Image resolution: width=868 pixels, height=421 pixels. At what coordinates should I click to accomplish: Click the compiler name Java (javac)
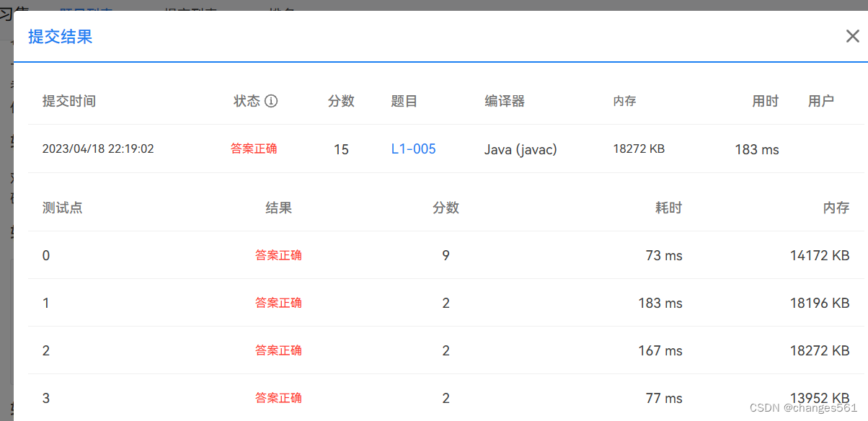pyautogui.click(x=521, y=149)
